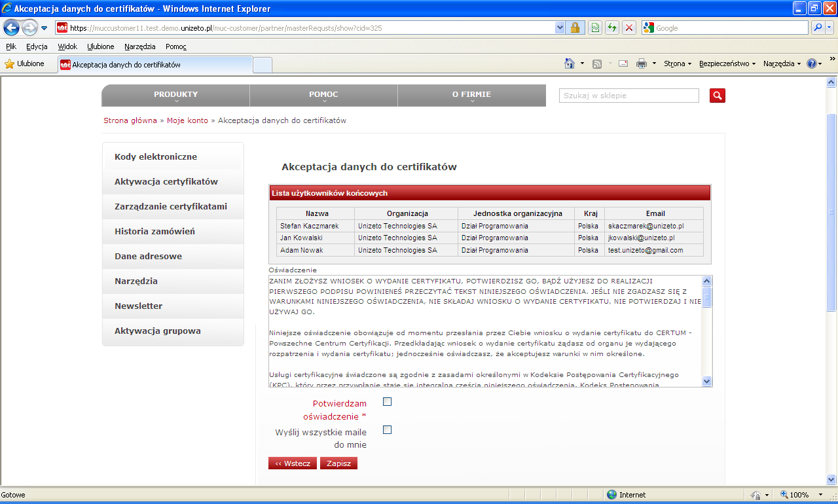This screenshot has height=504, width=838.
Task: Open Newsletter in sidebar
Action: (173, 306)
